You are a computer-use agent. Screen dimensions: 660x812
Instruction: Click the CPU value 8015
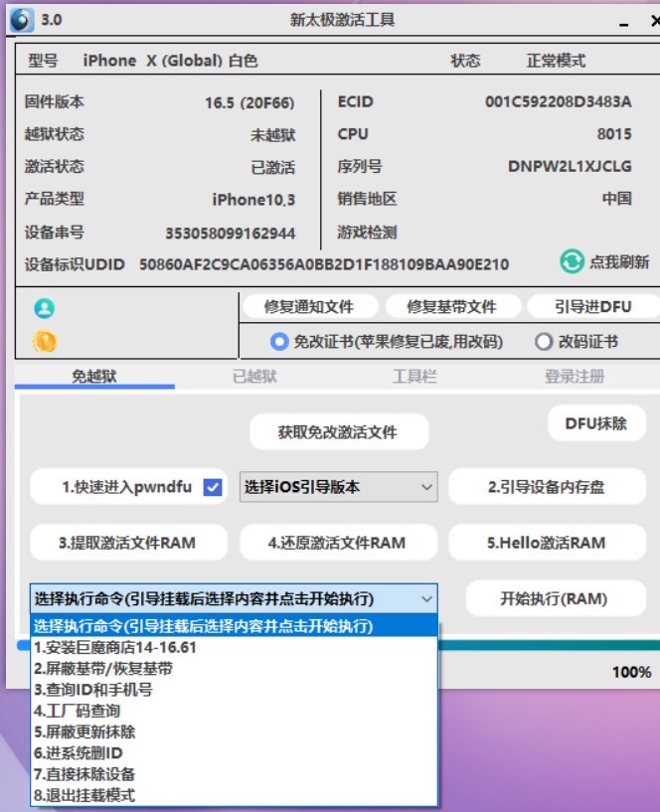point(614,134)
